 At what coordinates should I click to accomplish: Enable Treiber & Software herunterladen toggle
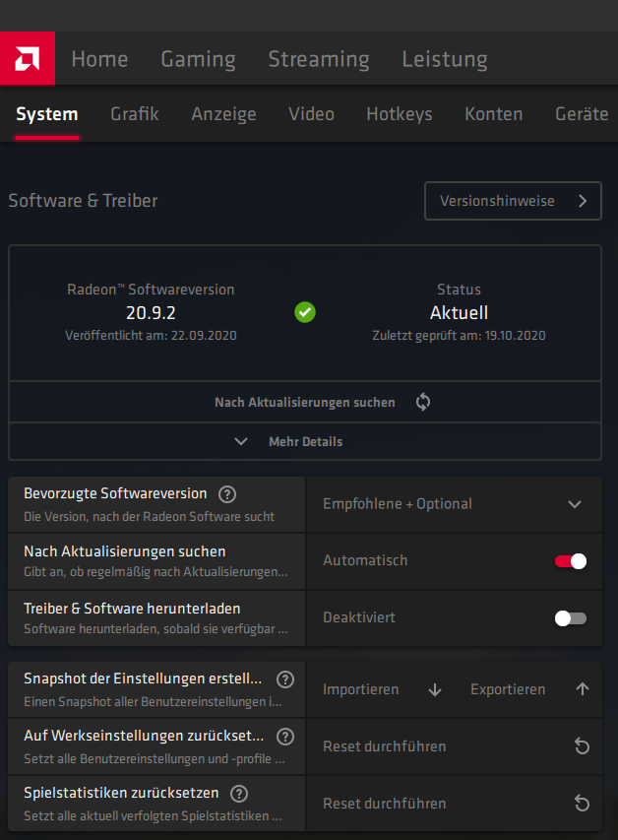(571, 618)
